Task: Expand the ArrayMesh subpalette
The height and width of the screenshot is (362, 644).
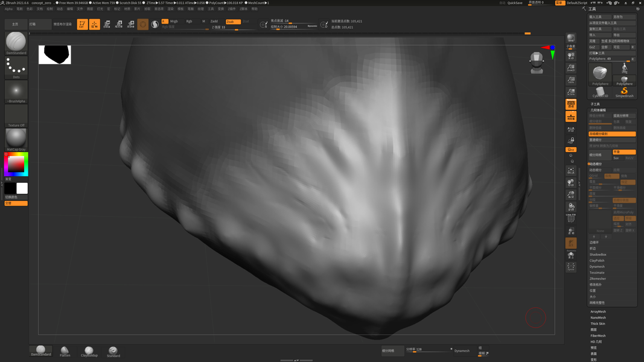Action: [598, 311]
